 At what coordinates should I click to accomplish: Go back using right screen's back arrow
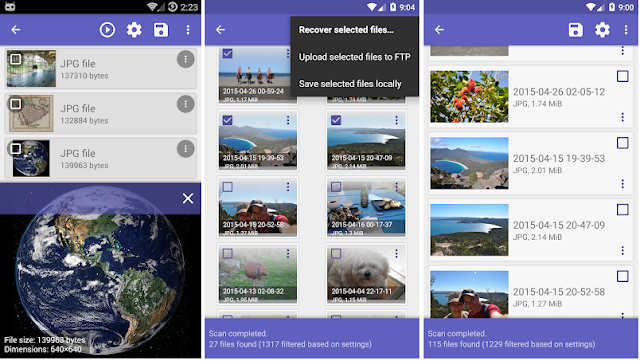439,30
